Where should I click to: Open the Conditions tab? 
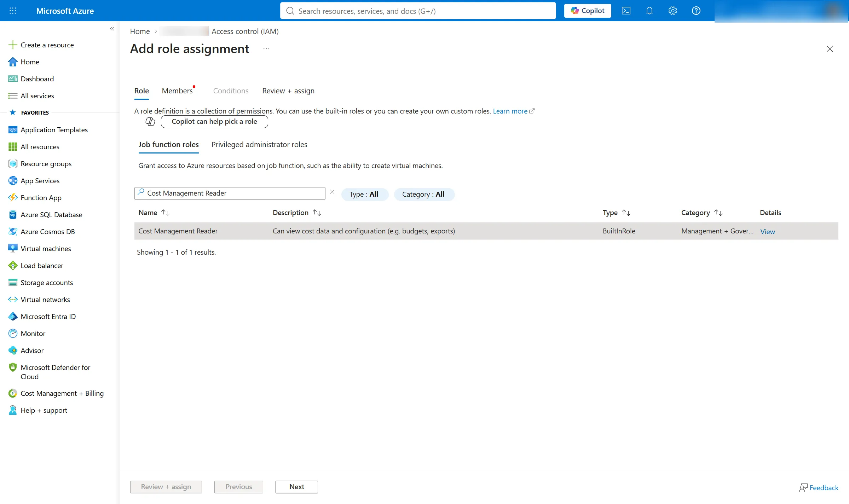231,91
